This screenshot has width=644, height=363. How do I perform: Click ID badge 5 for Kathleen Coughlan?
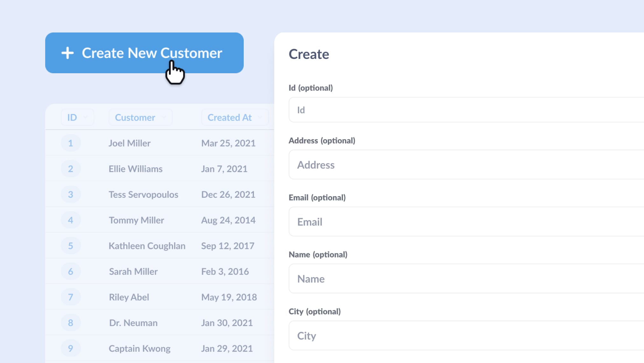pos(71,246)
